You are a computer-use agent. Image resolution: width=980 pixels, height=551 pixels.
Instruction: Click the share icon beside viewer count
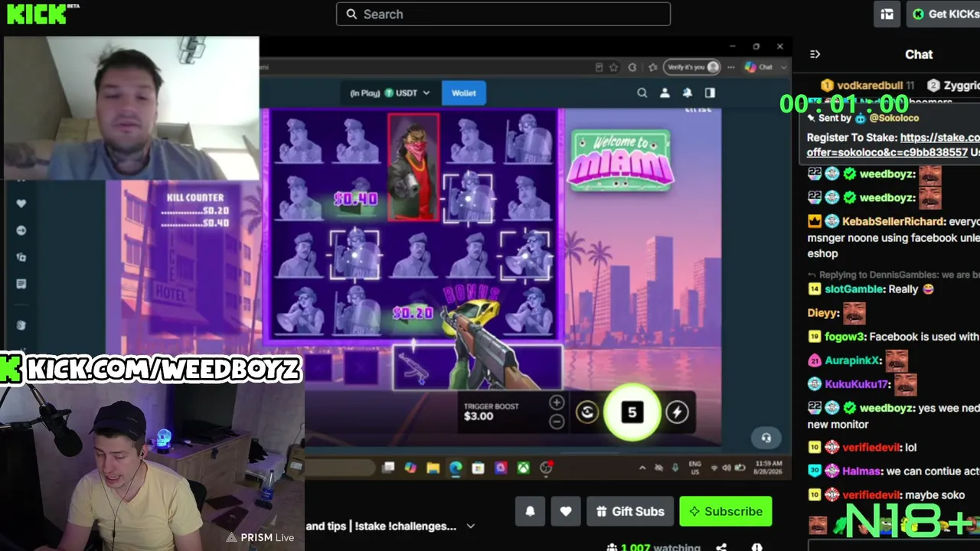[721, 548]
